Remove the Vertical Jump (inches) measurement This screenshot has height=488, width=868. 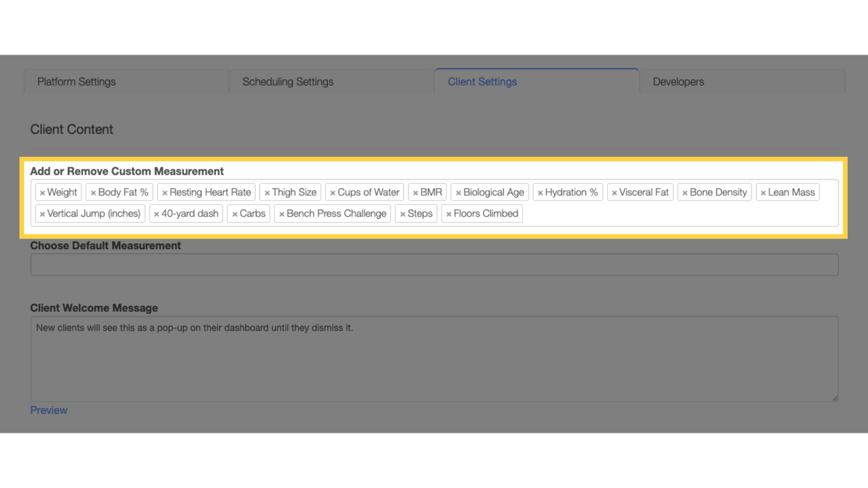(41, 213)
